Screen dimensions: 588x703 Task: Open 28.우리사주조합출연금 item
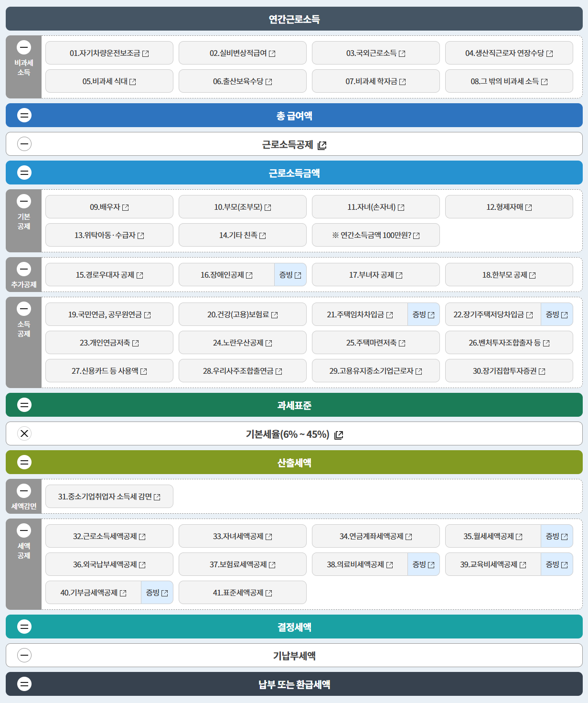point(243,371)
